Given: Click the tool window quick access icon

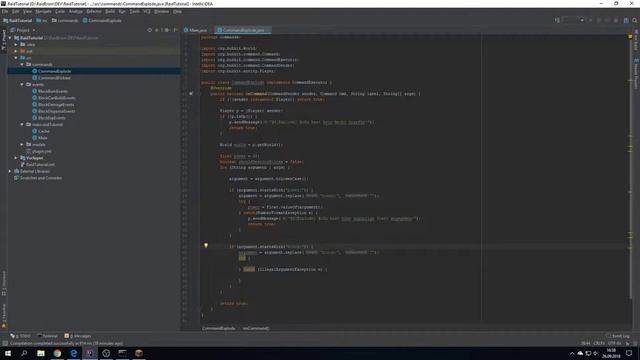Looking at the screenshot, I should pos(5,344).
